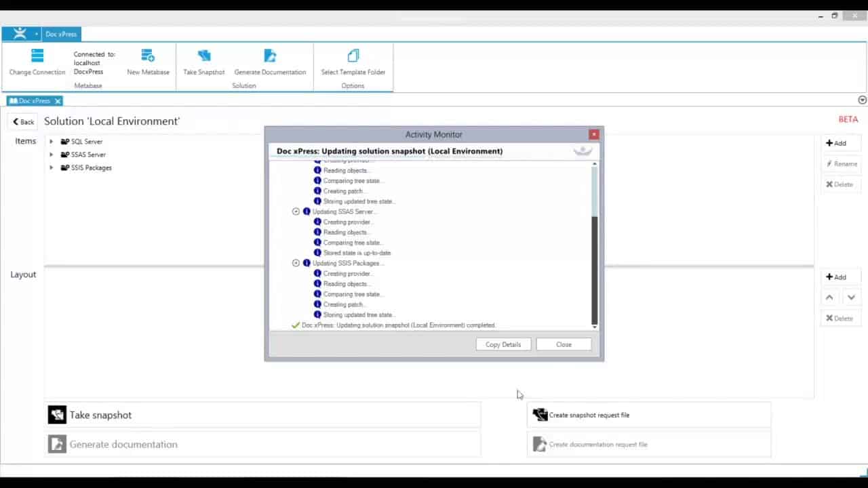Collapse the Updating SSIS Packages entry
The image size is (868, 488).
click(x=296, y=263)
